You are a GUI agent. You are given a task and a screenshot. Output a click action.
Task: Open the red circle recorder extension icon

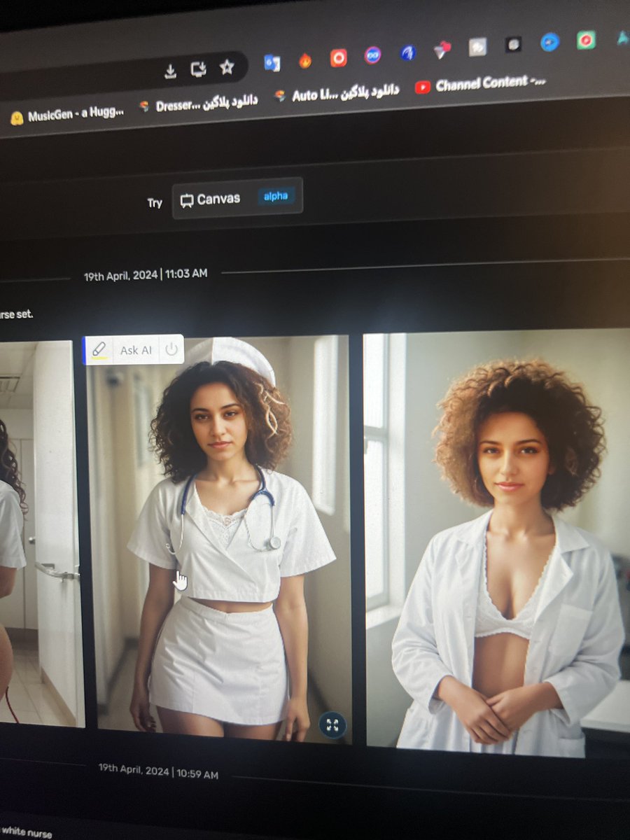338,57
